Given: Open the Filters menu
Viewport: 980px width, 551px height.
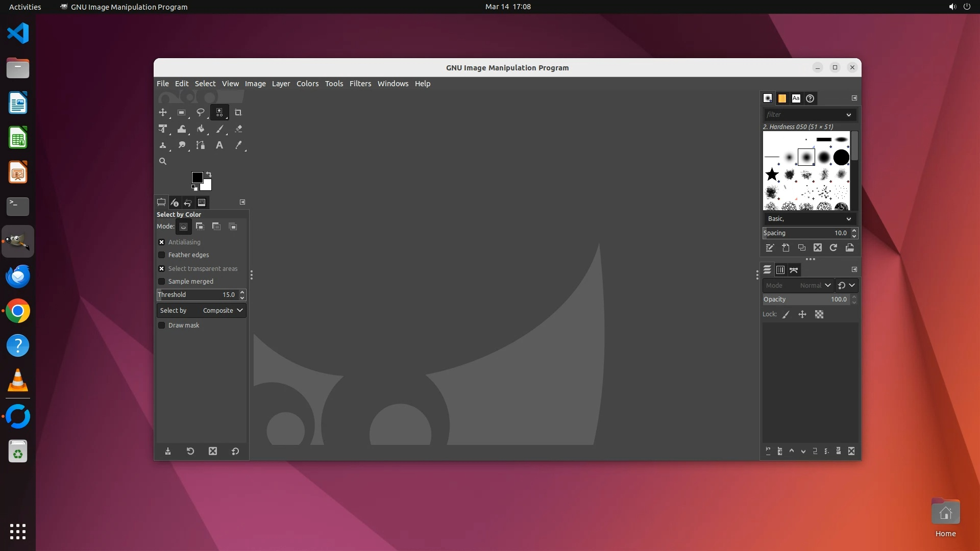Looking at the screenshot, I should click(360, 84).
